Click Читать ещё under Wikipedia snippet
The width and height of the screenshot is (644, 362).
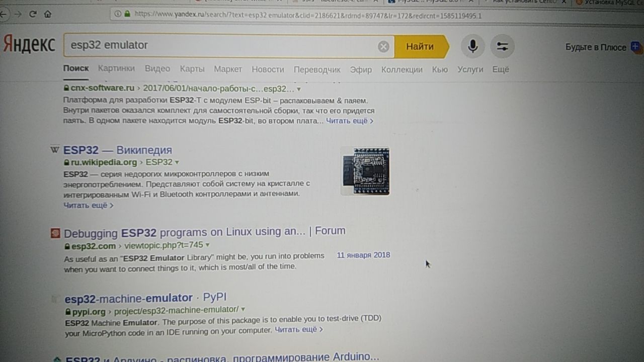[88, 205]
